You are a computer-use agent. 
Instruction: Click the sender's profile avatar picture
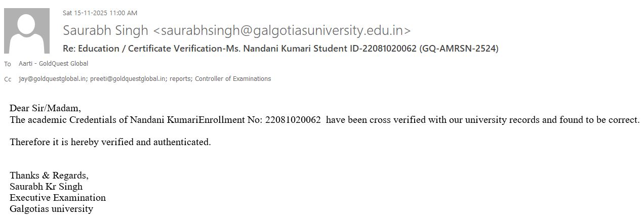pos(27,31)
